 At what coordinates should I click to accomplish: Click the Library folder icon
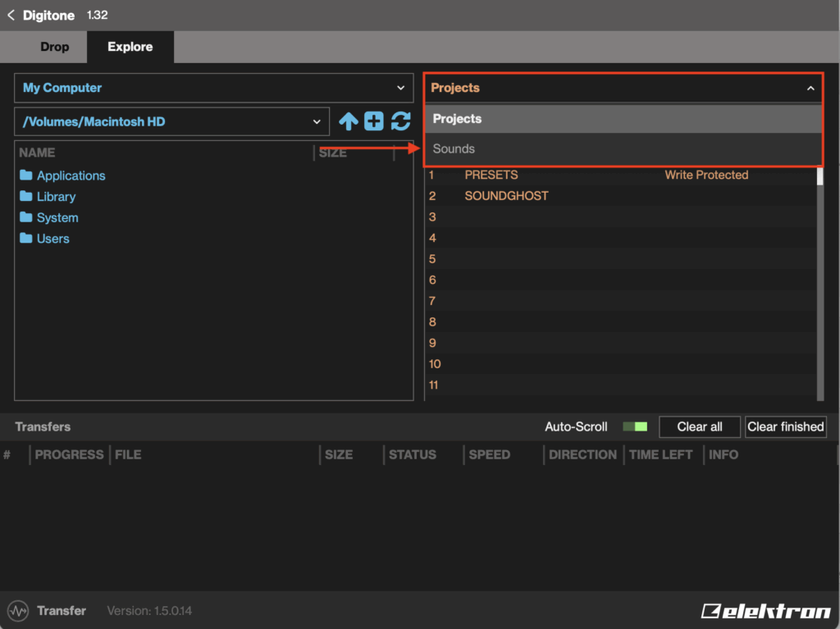[26, 197]
